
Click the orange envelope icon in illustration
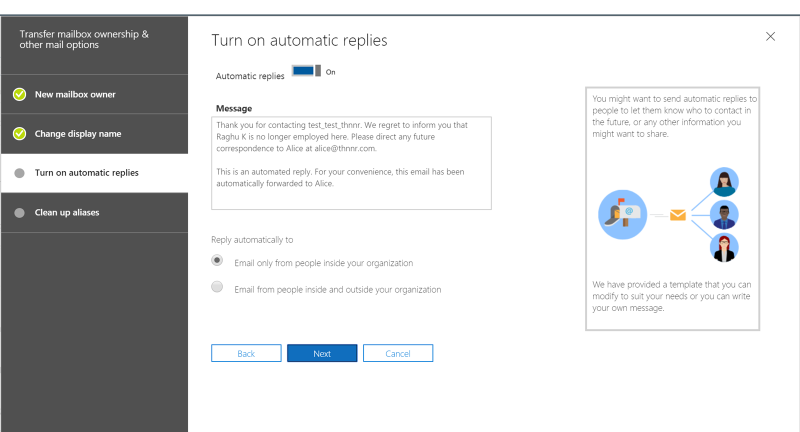pyautogui.click(x=678, y=214)
